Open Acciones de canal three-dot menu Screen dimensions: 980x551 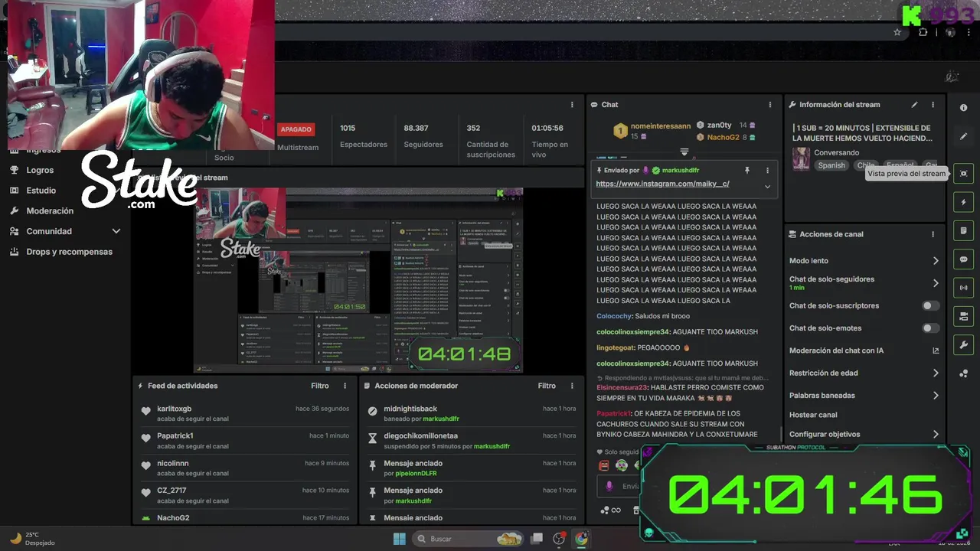coord(933,234)
